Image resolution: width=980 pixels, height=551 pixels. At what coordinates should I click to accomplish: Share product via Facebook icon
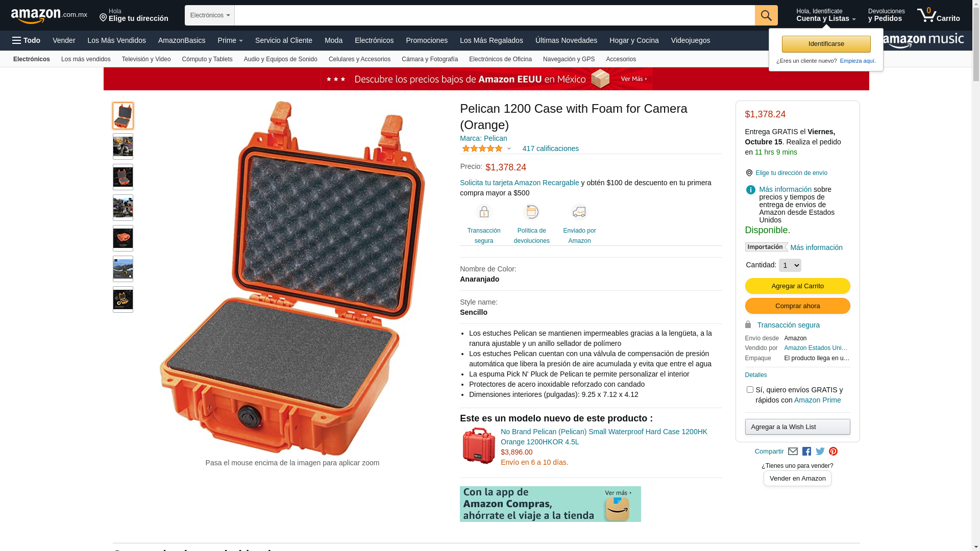click(806, 452)
